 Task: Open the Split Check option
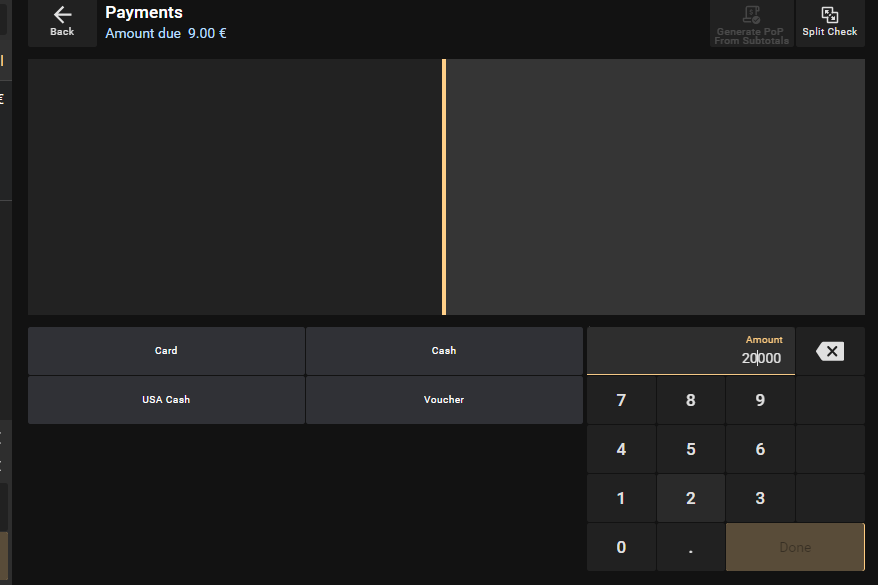pyautogui.click(x=829, y=15)
